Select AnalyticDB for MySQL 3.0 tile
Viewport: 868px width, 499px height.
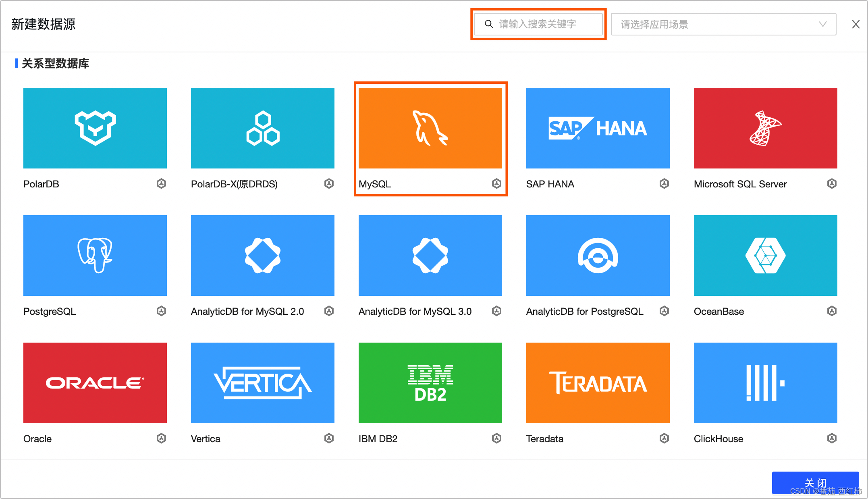[x=430, y=256]
